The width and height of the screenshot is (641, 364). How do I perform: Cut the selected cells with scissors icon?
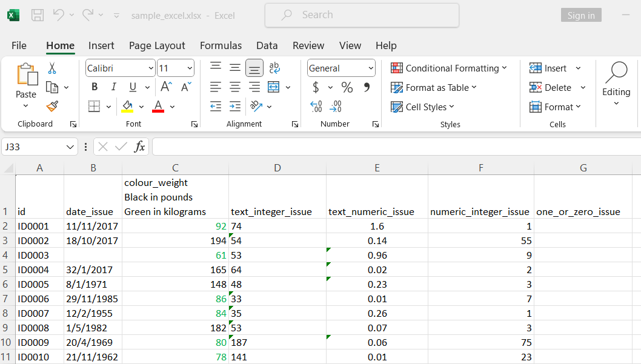(51, 68)
